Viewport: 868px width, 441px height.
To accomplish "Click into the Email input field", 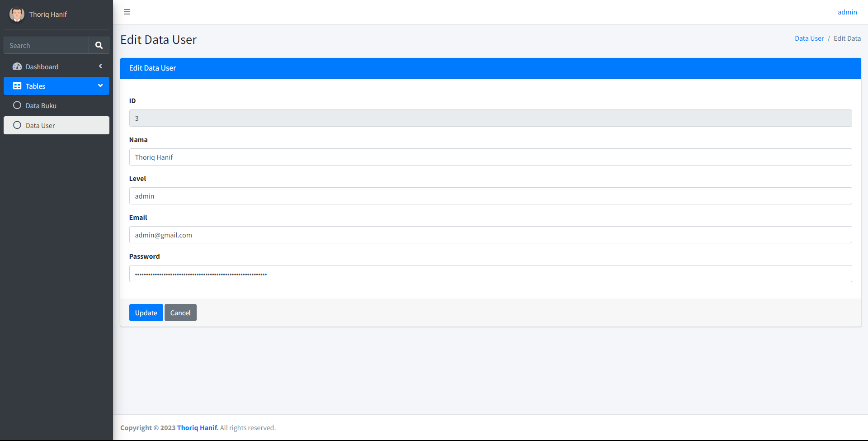I will [490, 235].
